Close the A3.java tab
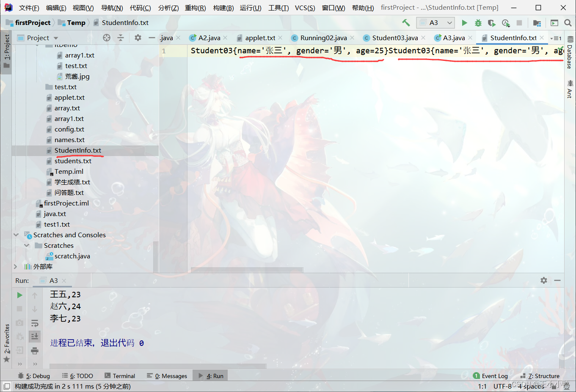The width and height of the screenshot is (576, 392). pyautogui.click(x=470, y=38)
